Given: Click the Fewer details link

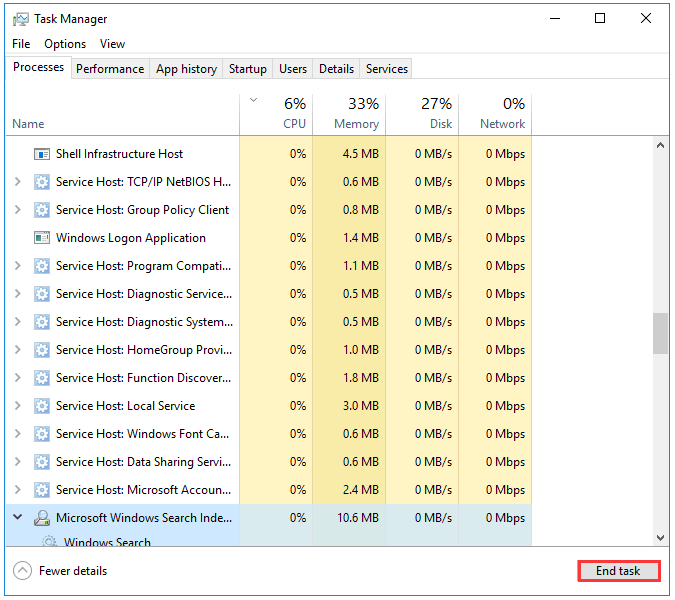Looking at the screenshot, I should 73,571.
